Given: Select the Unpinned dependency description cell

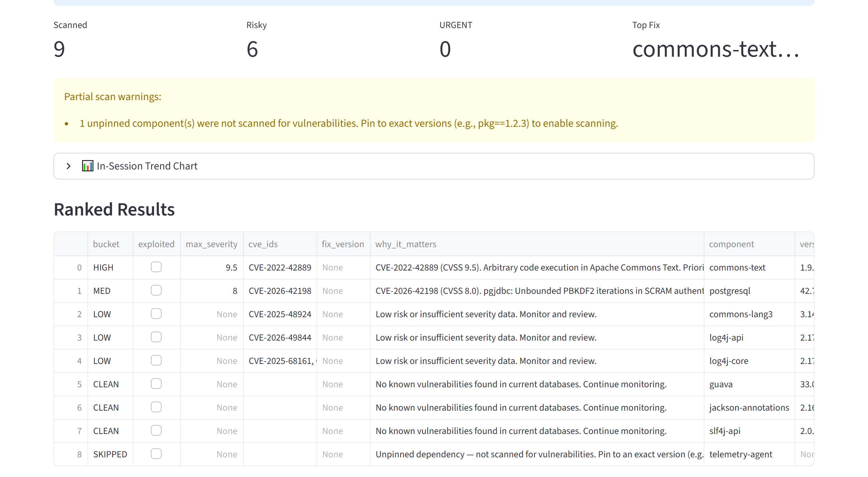Looking at the screenshot, I should tap(537, 454).
